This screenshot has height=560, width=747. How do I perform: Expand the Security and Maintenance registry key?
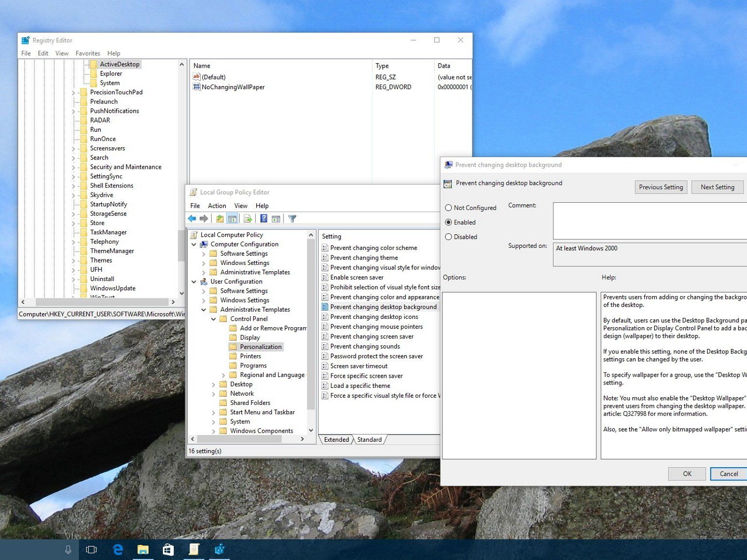(x=74, y=167)
